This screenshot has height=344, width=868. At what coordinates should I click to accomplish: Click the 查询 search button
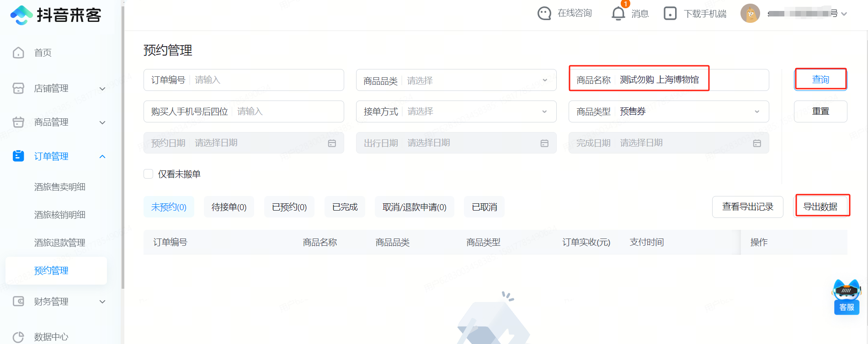[x=820, y=79]
